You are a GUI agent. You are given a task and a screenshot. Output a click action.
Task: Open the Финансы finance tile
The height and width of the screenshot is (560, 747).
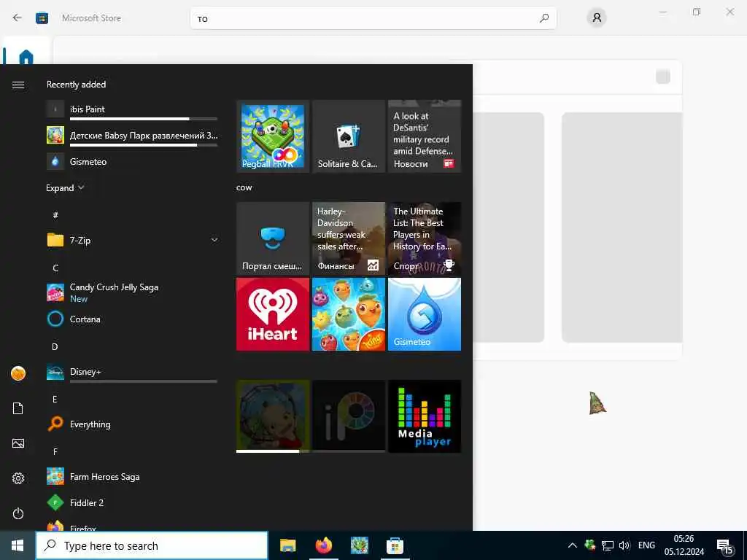[348, 238]
